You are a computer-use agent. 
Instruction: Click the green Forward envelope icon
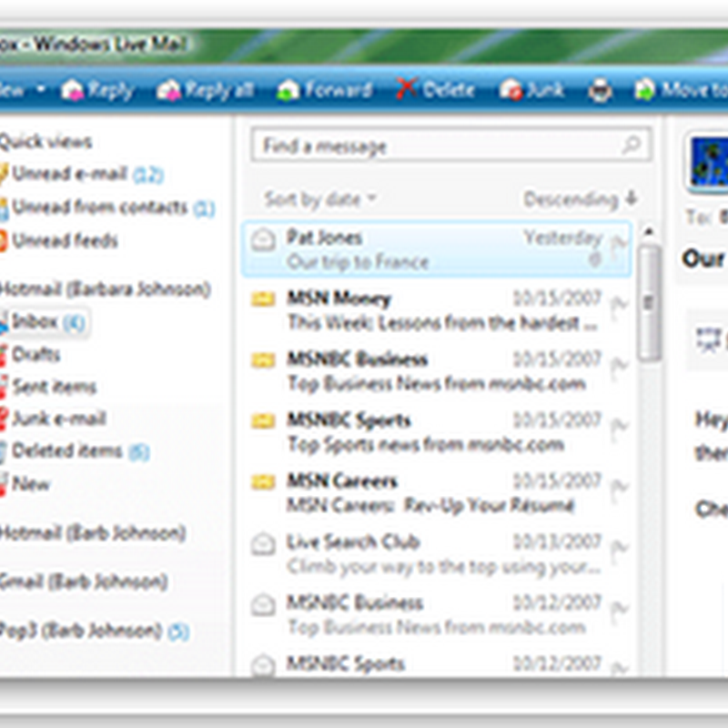click(x=288, y=89)
